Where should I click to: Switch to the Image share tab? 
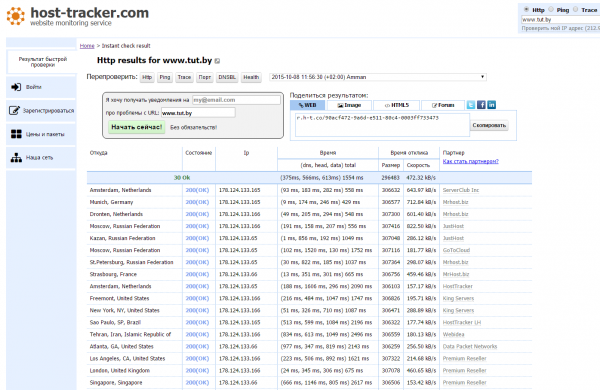[349, 105]
